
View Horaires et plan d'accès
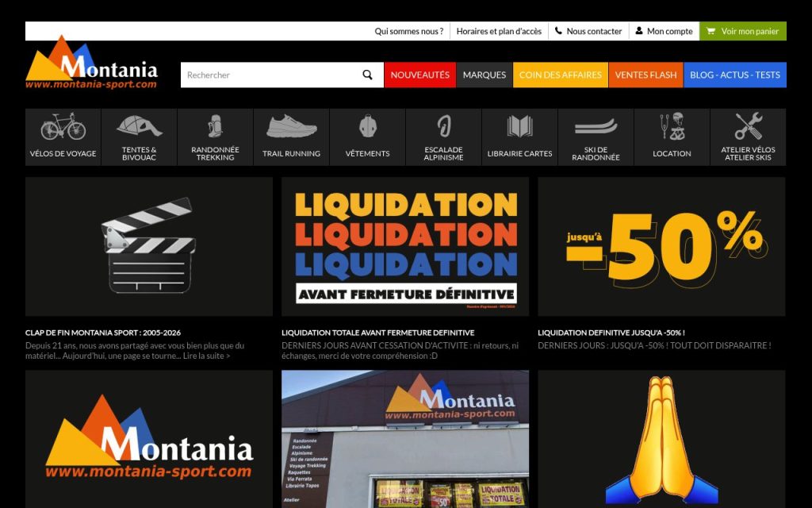499,31
